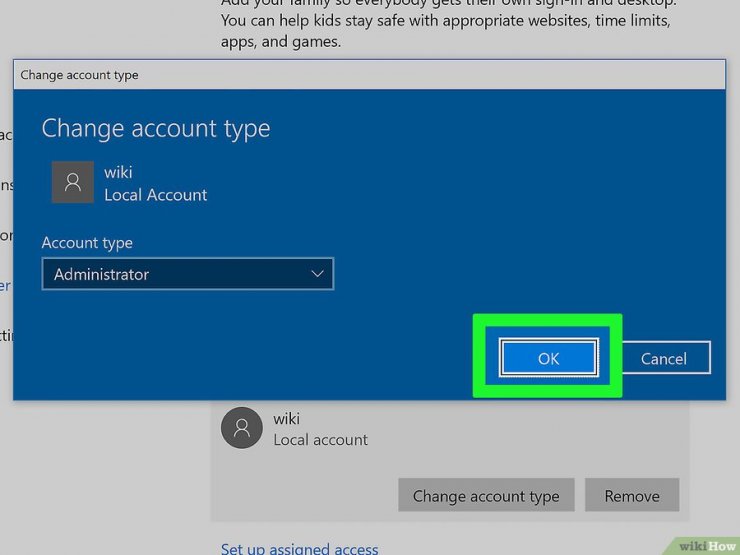Click the wiki avatar in the Settings window
Image resolution: width=740 pixels, height=555 pixels.
242,428
